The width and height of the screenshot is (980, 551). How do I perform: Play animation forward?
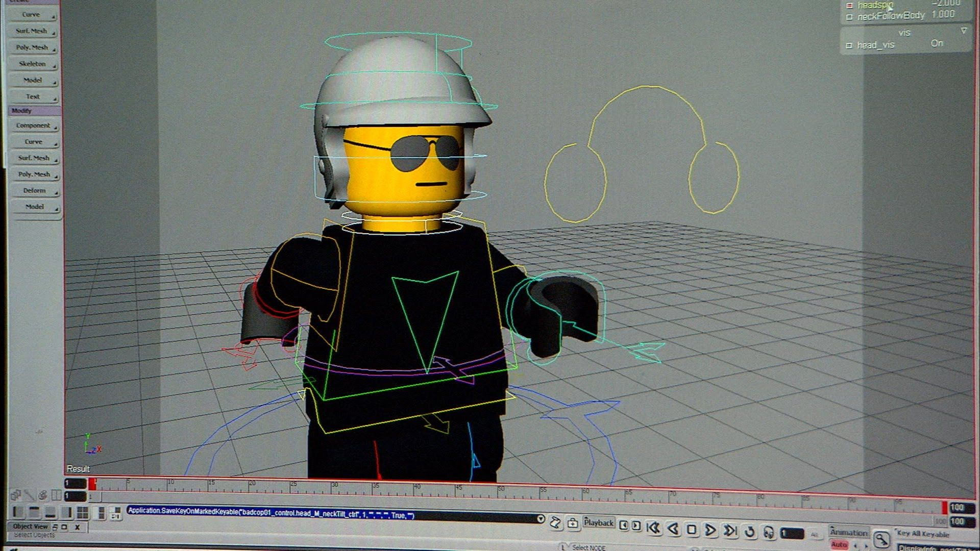click(x=710, y=531)
